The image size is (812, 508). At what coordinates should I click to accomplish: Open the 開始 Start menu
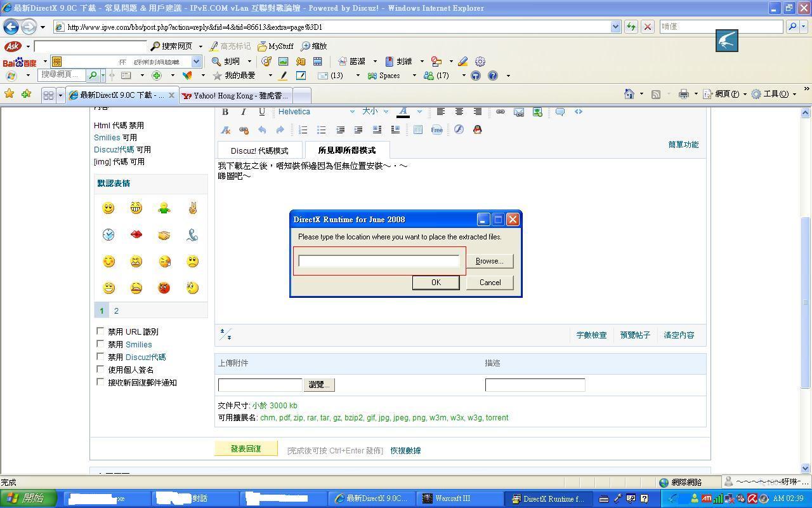(29, 498)
